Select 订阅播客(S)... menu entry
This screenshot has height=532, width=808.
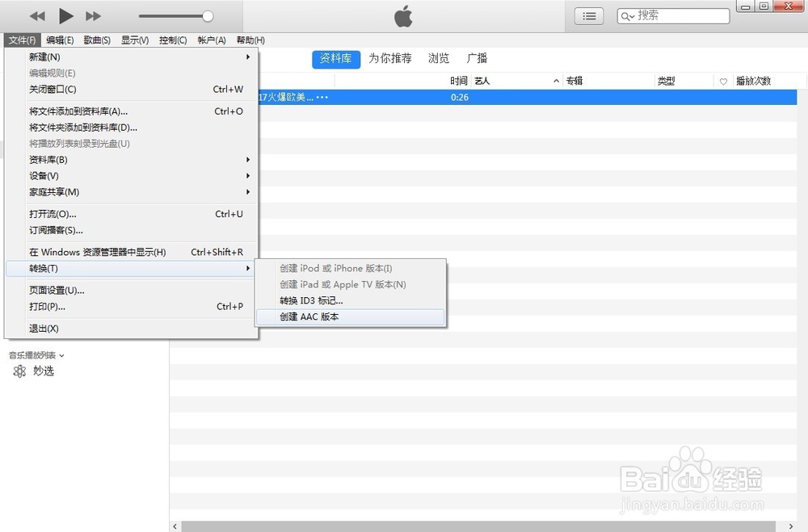(132, 230)
